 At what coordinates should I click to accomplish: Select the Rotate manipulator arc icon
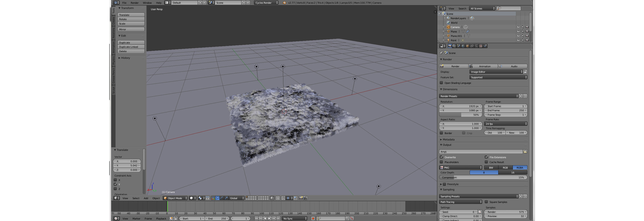pos(222,198)
